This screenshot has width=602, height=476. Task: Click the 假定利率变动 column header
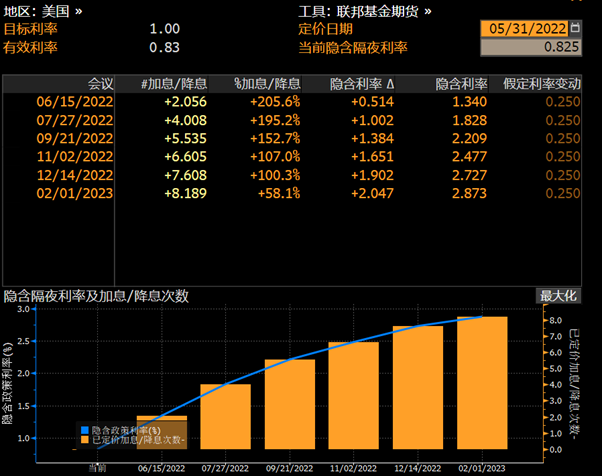coord(557,83)
